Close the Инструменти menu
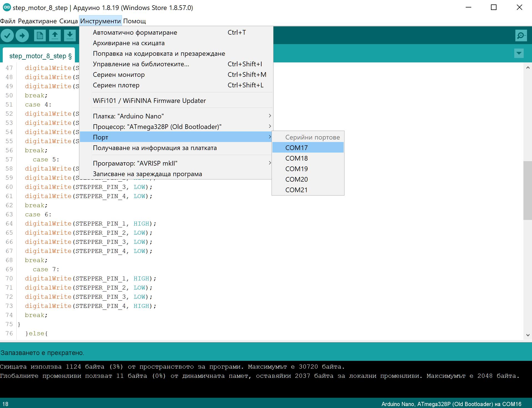This screenshot has height=408, width=532. (x=100, y=21)
